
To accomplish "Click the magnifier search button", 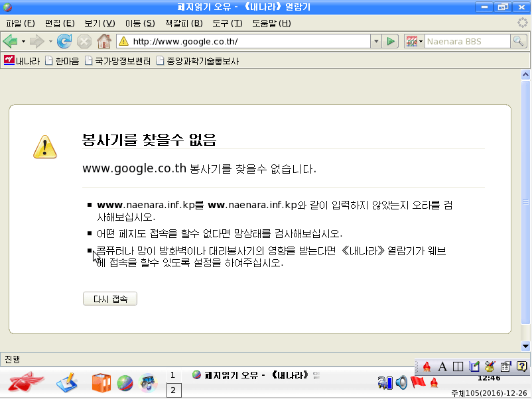I will [x=519, y=41].
